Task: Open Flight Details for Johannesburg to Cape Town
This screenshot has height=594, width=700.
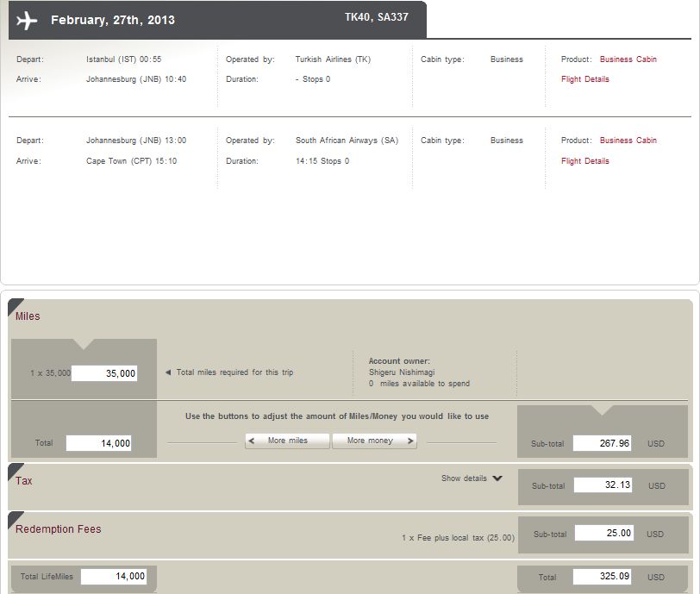Action: coord(584,161)
